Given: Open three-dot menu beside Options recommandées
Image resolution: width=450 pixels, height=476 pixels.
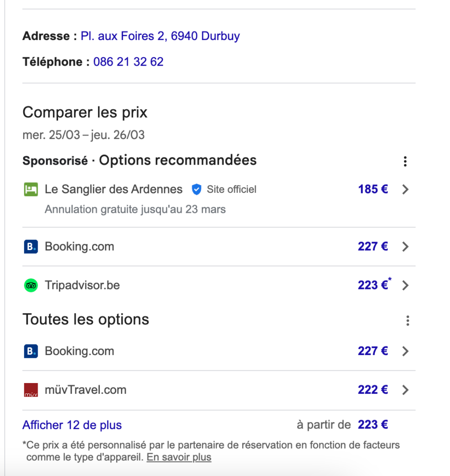Looking at the screenshot, I should (405, 161).
